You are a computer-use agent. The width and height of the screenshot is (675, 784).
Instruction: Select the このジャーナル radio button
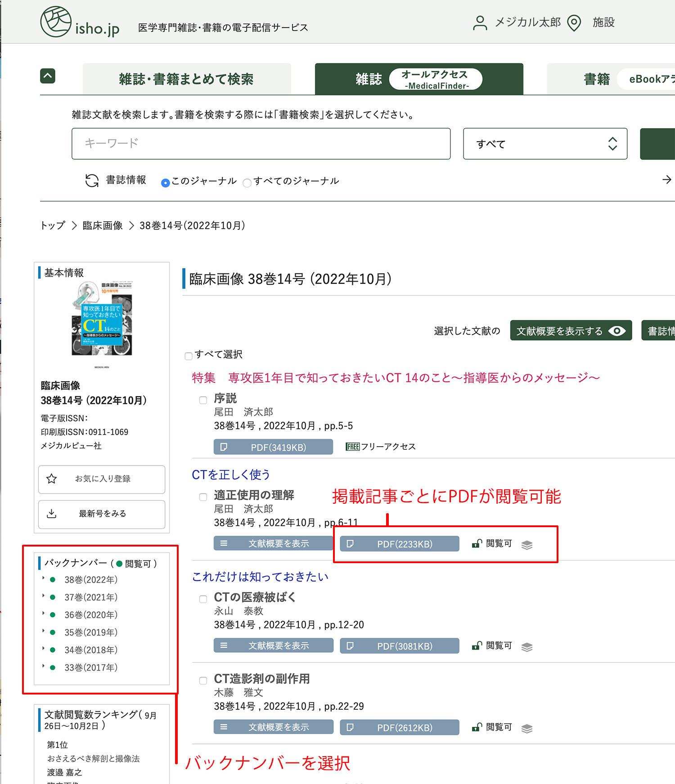point(165,183)
